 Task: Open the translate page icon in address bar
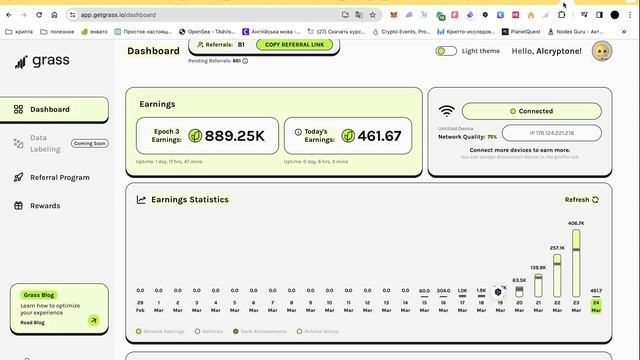point(359,15)
